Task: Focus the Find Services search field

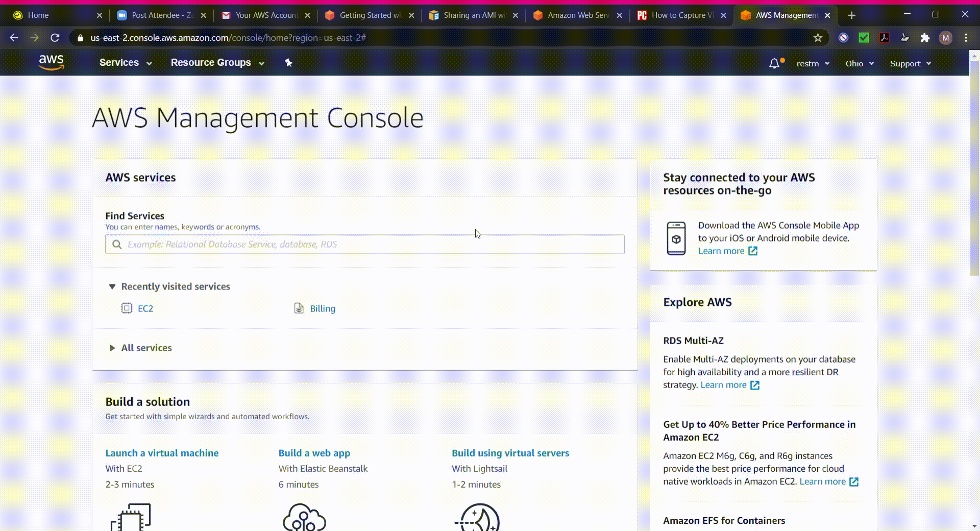Action: [x=364, y=245]
